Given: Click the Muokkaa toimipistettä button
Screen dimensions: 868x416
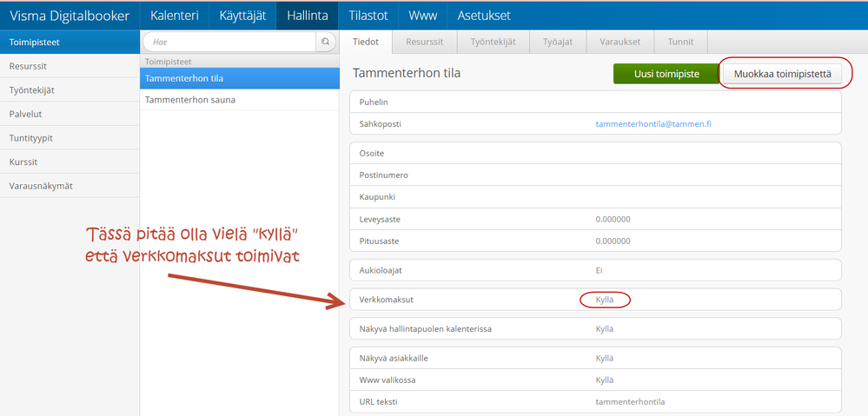Looking at the screenshot, I should click(x=782, y=74).
